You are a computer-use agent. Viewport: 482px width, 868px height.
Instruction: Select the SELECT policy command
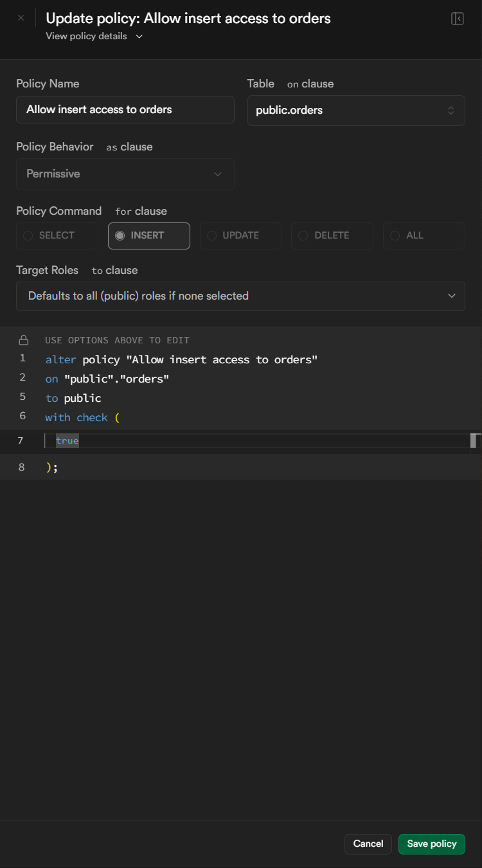57,235
